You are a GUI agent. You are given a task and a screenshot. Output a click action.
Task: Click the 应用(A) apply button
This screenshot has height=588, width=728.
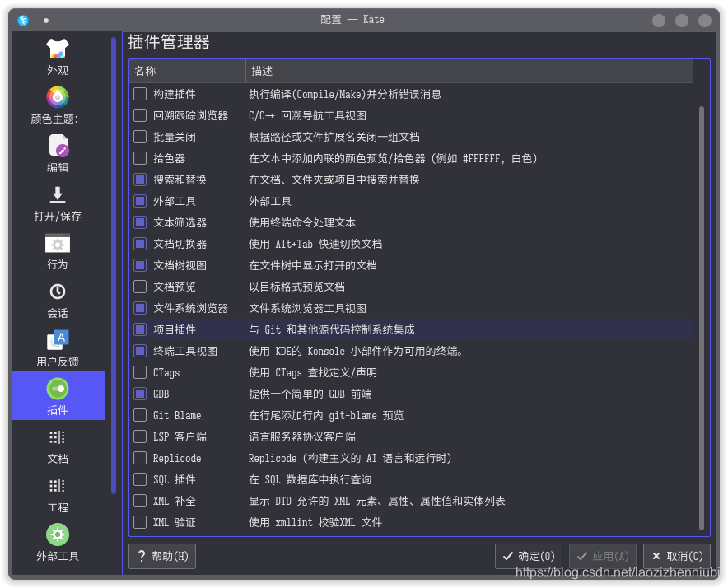point(603,556)
